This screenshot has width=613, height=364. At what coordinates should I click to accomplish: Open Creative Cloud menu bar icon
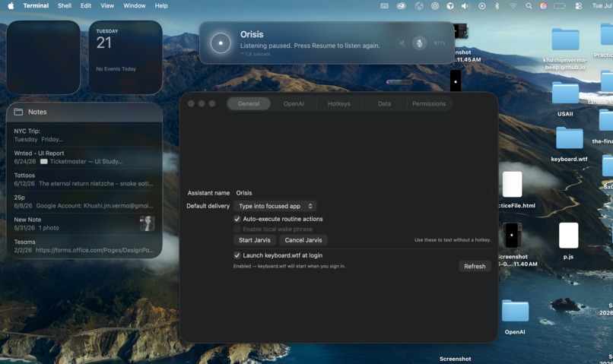[401, 6]
